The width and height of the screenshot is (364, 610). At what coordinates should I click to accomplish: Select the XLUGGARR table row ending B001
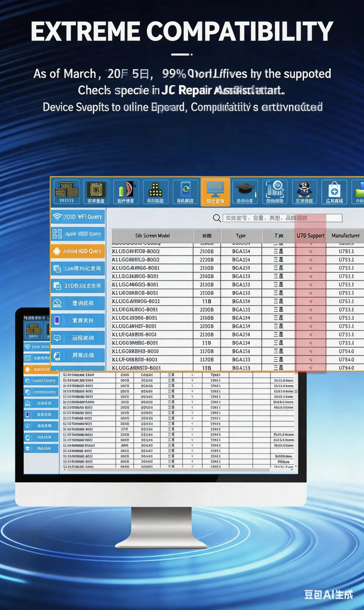coord(238,368)
